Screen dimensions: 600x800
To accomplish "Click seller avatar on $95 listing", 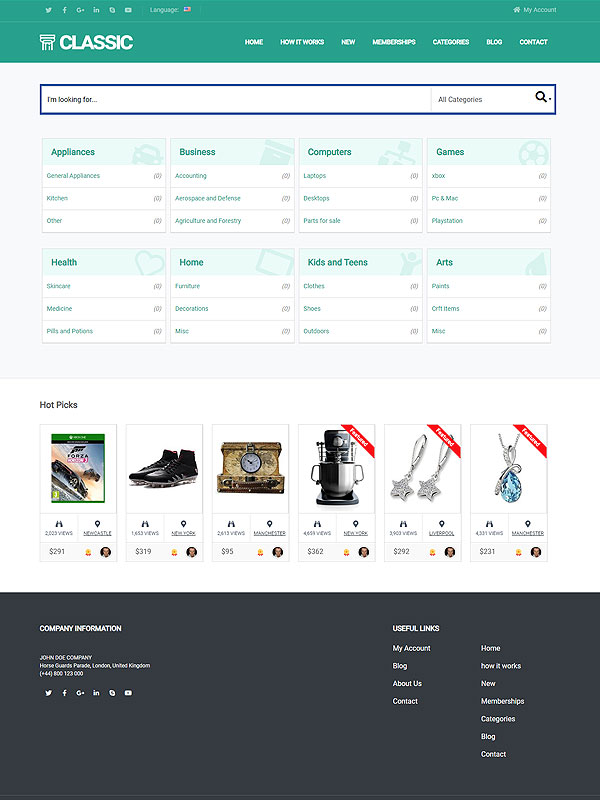I will (x=278, y=552).
